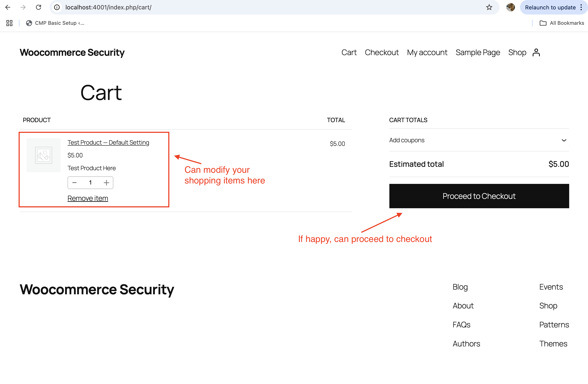Open My account from the navigation
This screenshot has height=384, width=588.
point(427,52)
